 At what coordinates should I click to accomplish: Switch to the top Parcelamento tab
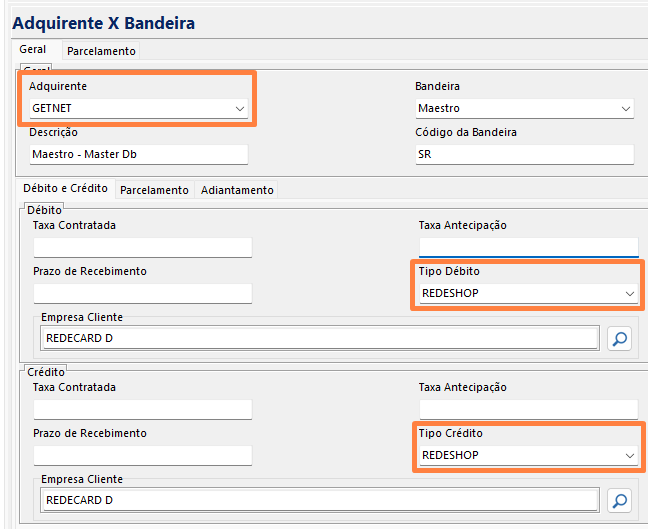[x=101, y=51]
